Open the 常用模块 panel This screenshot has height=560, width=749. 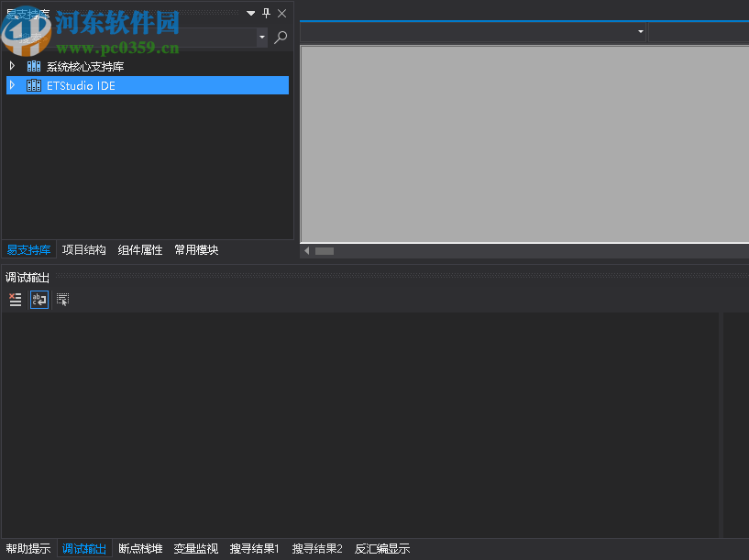[x=196, y=249]
